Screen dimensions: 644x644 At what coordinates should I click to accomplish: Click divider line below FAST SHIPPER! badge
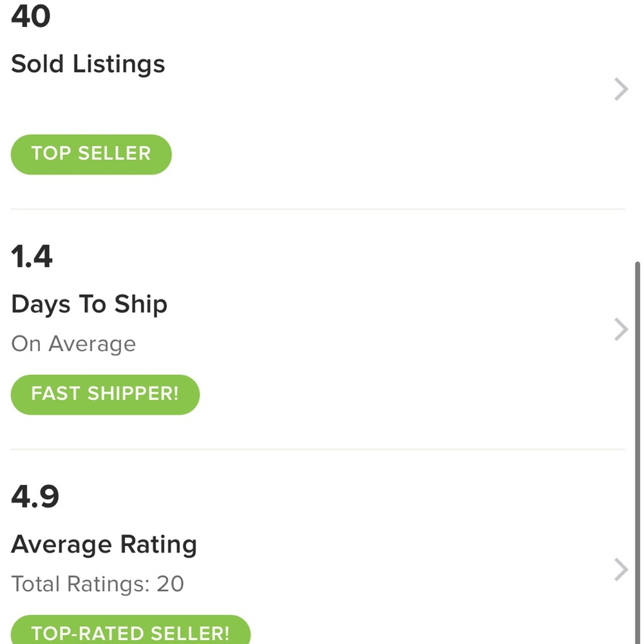point(317,450)
